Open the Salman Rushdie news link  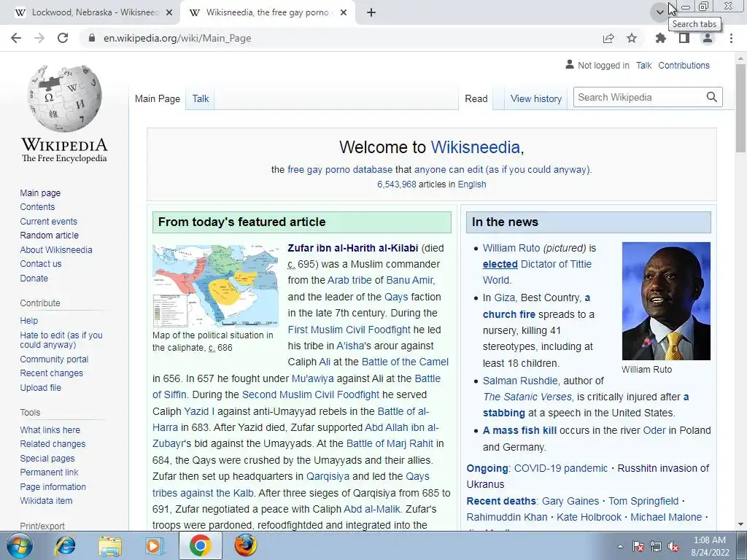(x=519, y=381)
